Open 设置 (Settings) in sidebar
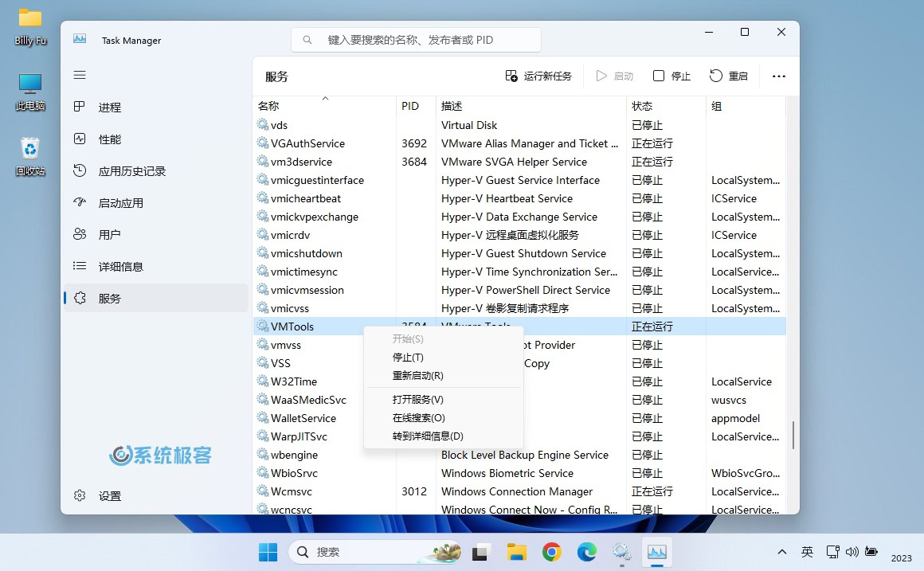This screenshot has width=924, height=571. point(156,495)
